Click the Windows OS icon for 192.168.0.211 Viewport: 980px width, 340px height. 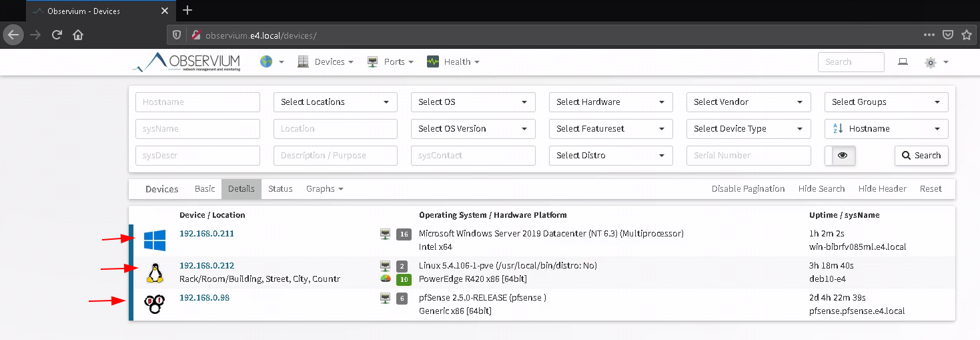[x=155, y=240]
